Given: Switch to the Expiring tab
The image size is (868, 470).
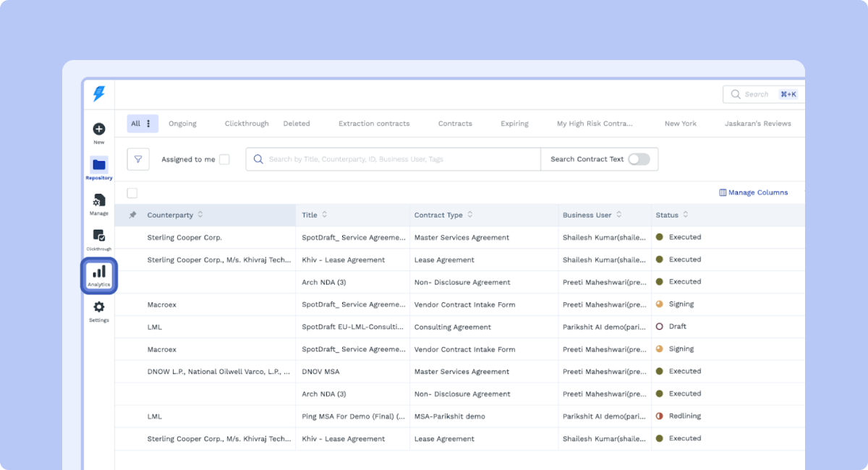Looking at the screenshot, I should point(514,124).
